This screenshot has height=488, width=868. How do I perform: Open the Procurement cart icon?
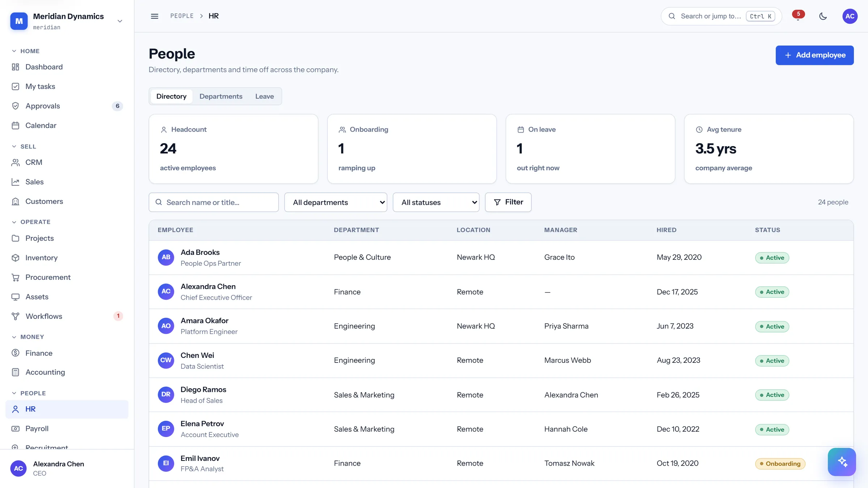(x=15, y=277)
